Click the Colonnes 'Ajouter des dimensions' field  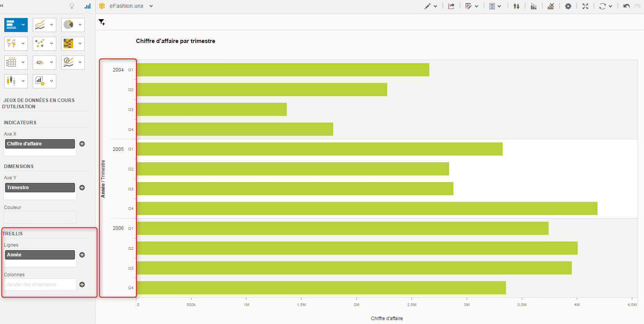[40, 285]
